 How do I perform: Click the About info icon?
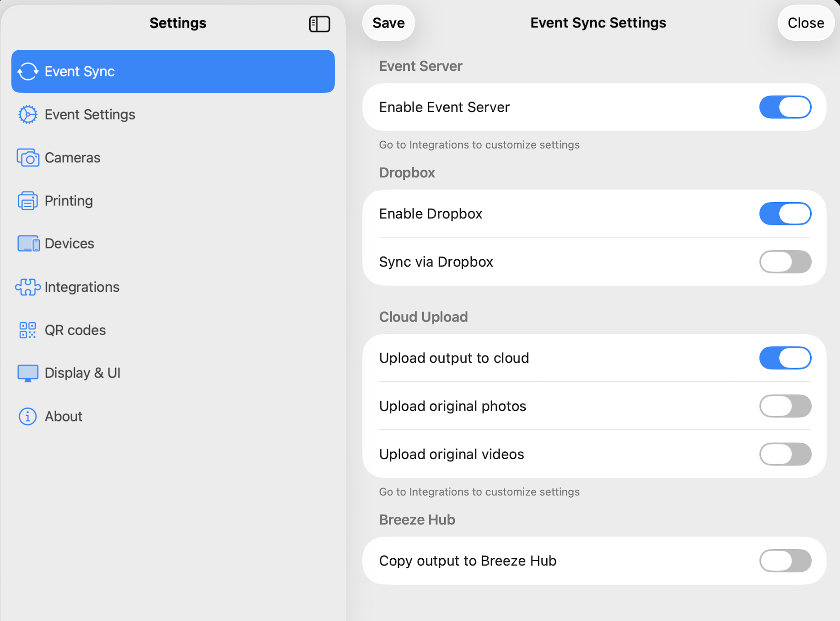point(28,417)
